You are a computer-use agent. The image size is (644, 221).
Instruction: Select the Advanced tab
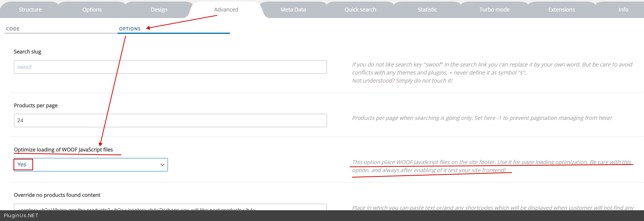(x=226, y=10)
